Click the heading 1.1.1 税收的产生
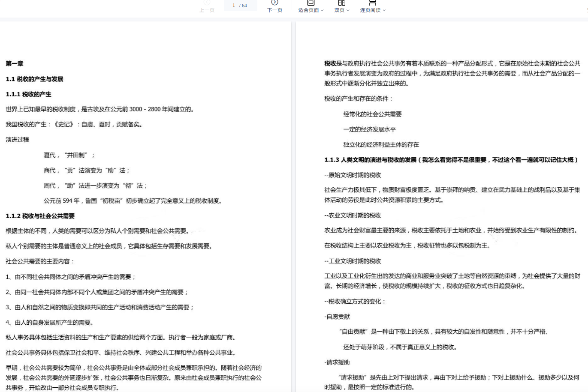Viewport: 588px width, 392px height. [28, 94]
